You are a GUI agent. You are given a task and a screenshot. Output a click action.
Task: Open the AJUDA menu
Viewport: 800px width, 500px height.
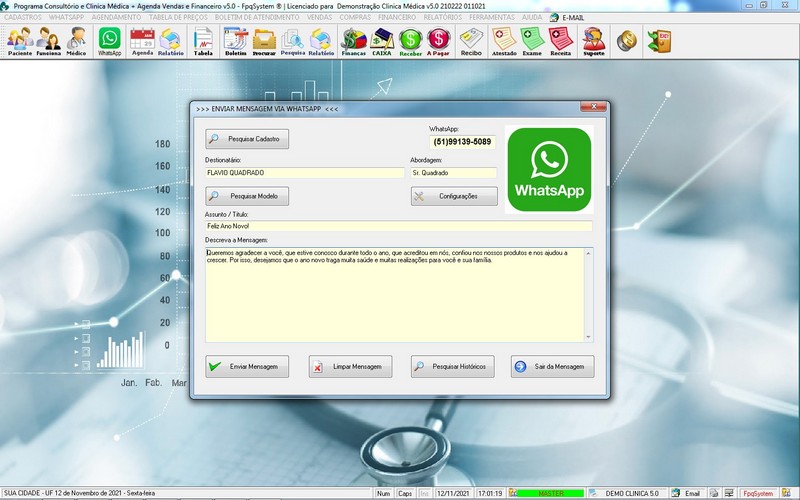point(532,17)
